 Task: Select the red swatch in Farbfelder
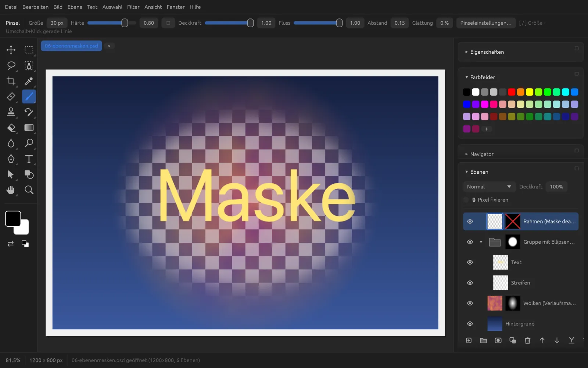512,92
